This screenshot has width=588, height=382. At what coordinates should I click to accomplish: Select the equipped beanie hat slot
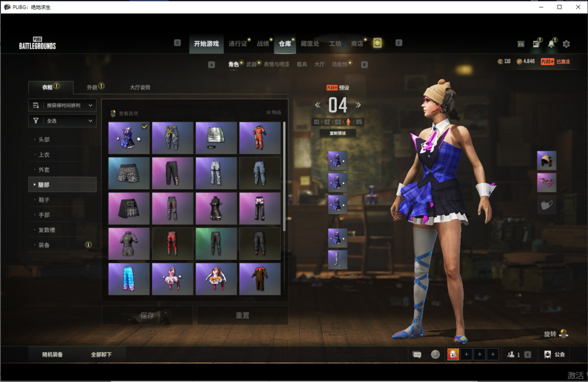(x=547, y=161)
